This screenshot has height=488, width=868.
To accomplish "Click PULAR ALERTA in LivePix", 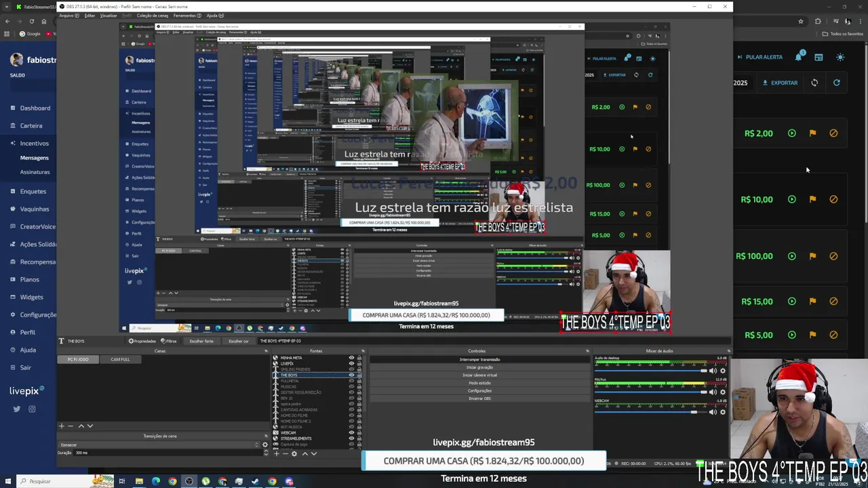I will click(760, 57).
